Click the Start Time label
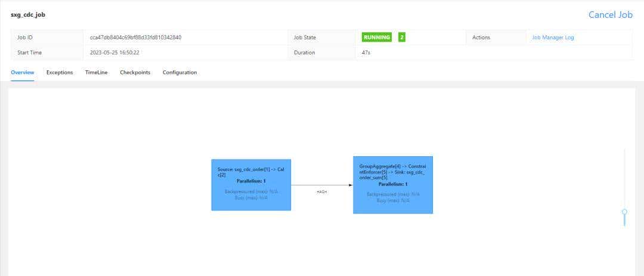The height and width of the screenshot is (276, 644). (29, 52)
